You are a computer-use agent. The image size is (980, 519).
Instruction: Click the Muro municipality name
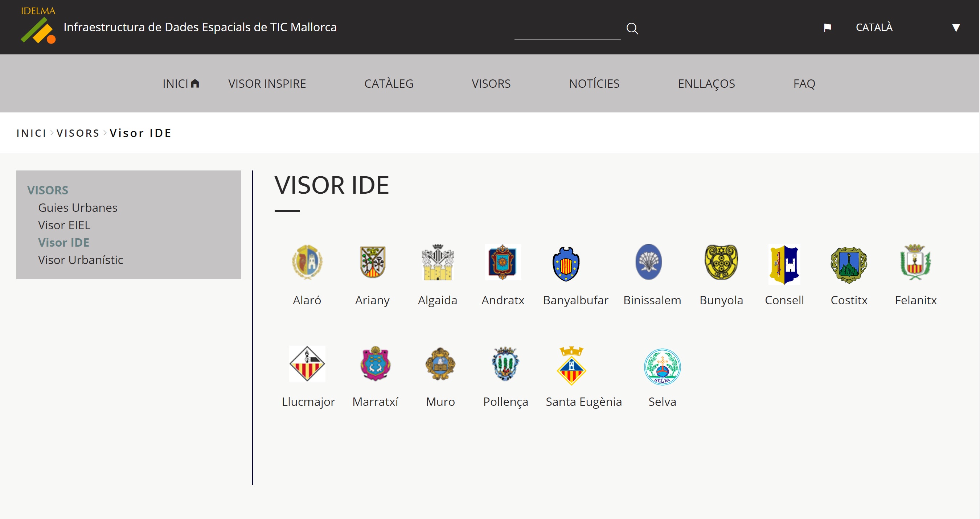pos(440,402)
